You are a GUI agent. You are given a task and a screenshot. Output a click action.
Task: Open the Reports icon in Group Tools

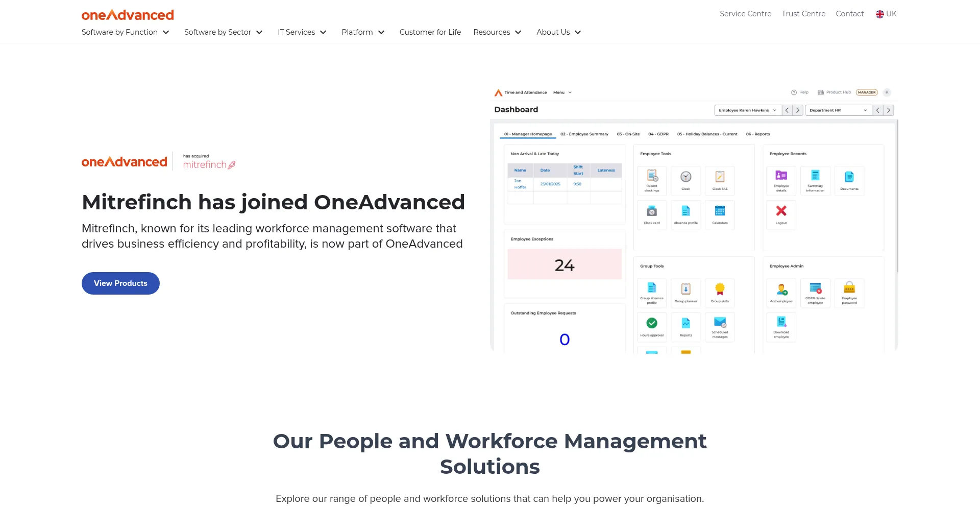pos(686,327)
